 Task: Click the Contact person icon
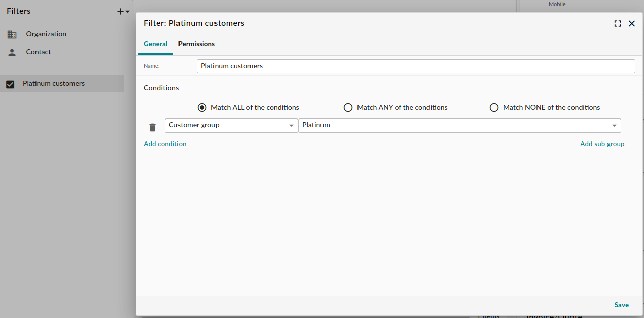[x=12, y=52]
